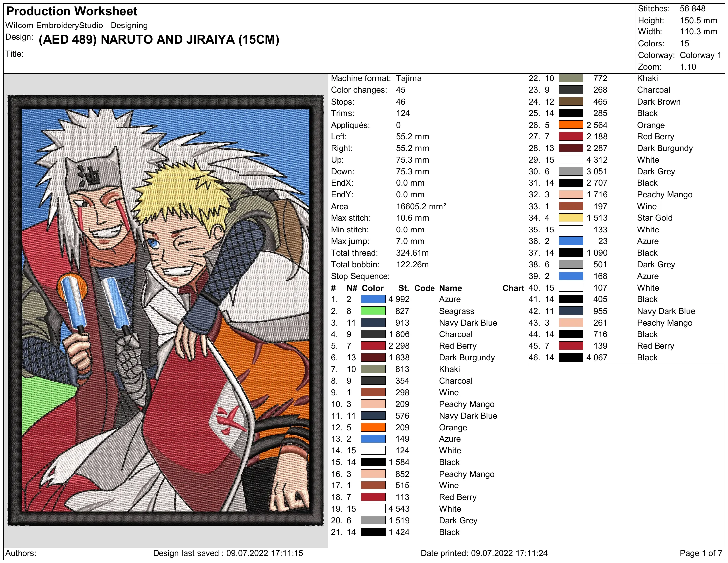728x563 pixels.
Task: Click the Wine swatch in stop 9
Action: 373,392
